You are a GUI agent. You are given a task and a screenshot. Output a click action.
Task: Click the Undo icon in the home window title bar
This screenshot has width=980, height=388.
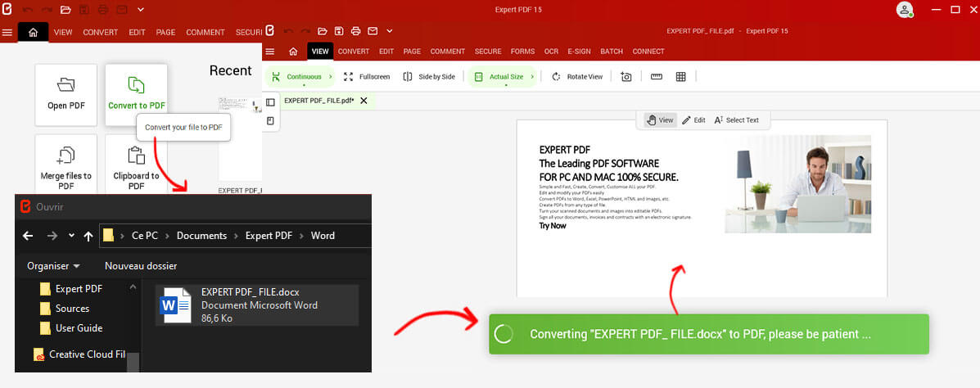point(28,10)
